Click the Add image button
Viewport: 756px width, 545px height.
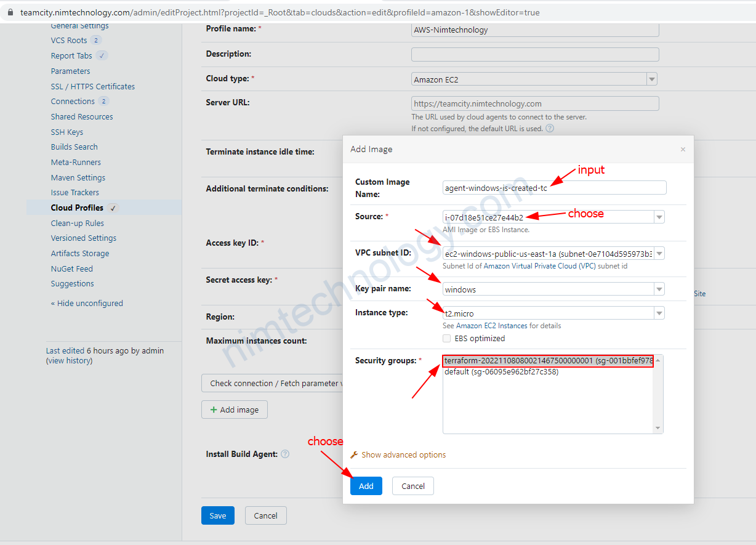click(235, 410)
